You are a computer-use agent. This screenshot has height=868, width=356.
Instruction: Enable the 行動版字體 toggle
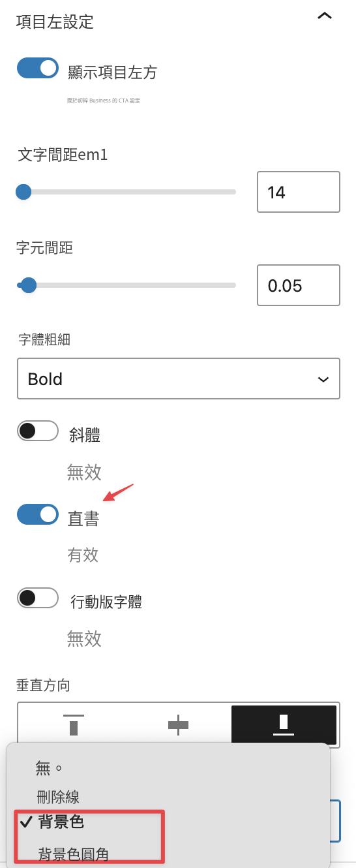(38, 598)
